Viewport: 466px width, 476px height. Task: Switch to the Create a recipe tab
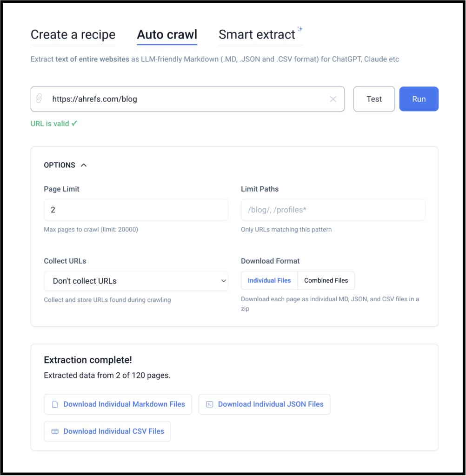pyautogui.click(x=73, y=34)
